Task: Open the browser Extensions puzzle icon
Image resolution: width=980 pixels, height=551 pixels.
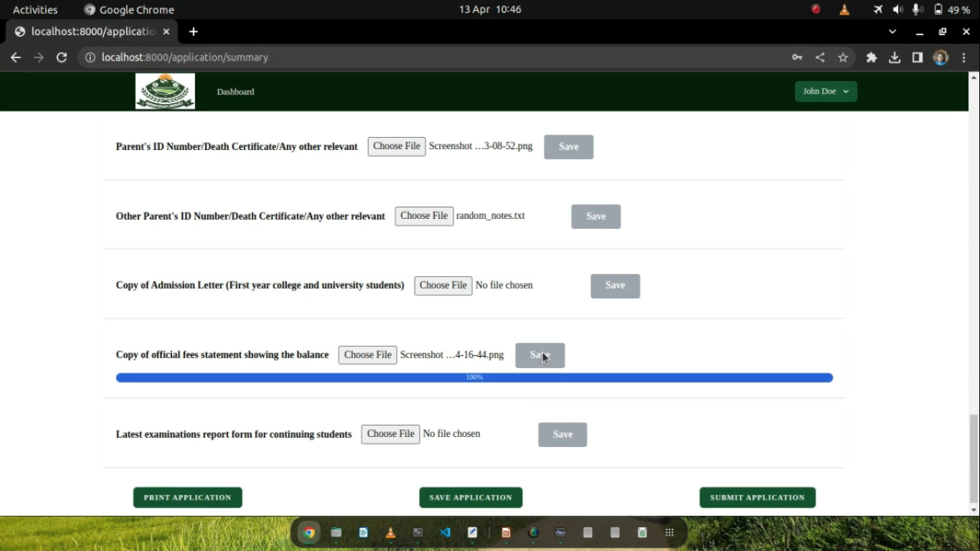Action: pyautogui.click(x=871, y=57)
